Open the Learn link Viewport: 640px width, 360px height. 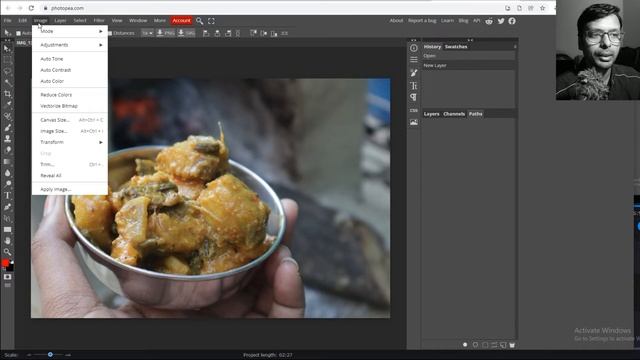tap(447, 20)
